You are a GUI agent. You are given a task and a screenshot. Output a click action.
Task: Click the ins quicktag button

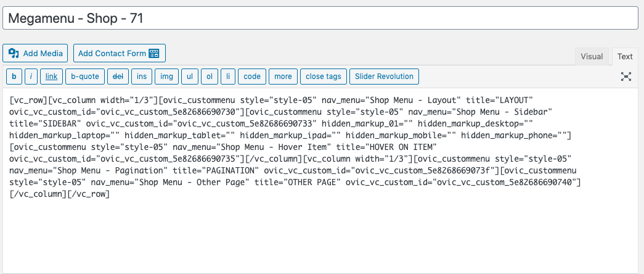[x=142, y=77]
